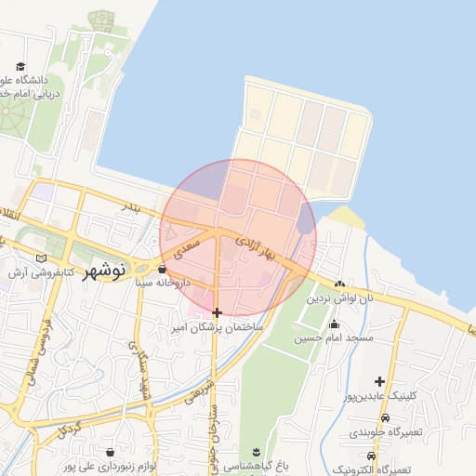Click the نوشهر city name label
This screenshot has width=476, height=476.
click(104, 271)
